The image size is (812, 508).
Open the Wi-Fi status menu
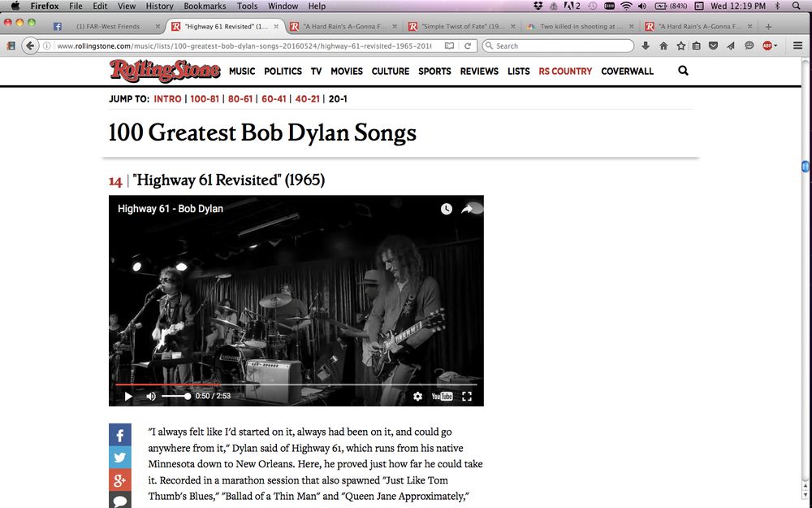click(x=626, y=7)
